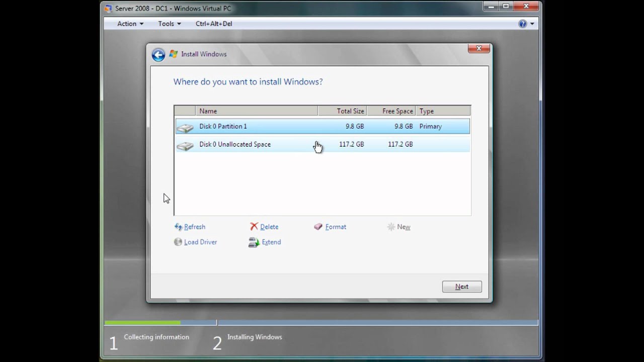Maximize the Windows Virtual PC window
Screen dimensions: 644x362
coord(506,7)
